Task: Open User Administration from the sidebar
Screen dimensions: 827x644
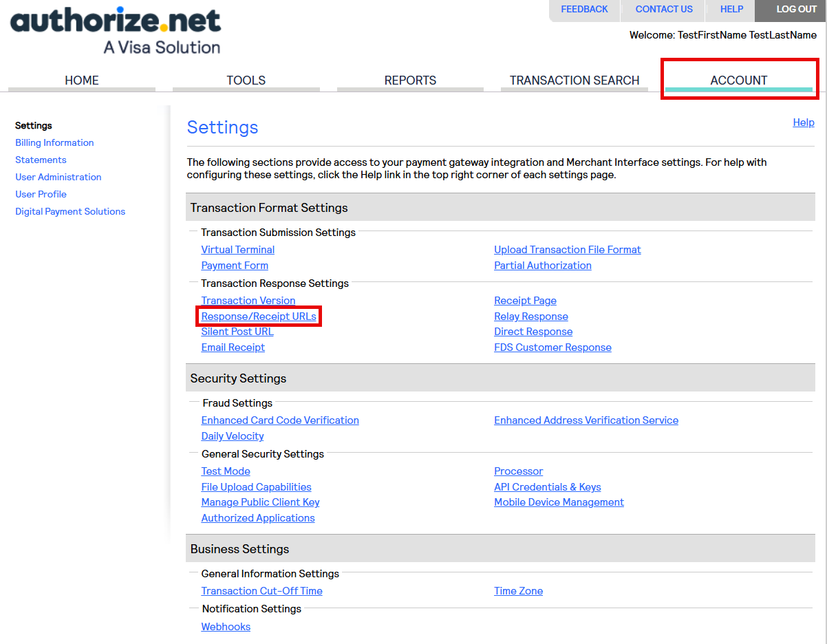Action: [58, 178]
